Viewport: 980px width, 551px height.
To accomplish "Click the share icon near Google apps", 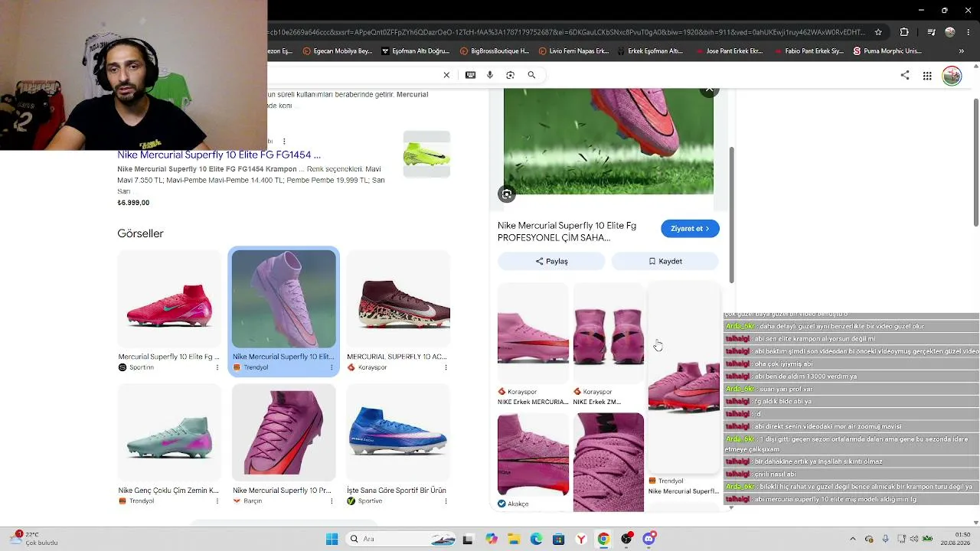I will click(905, 75).
